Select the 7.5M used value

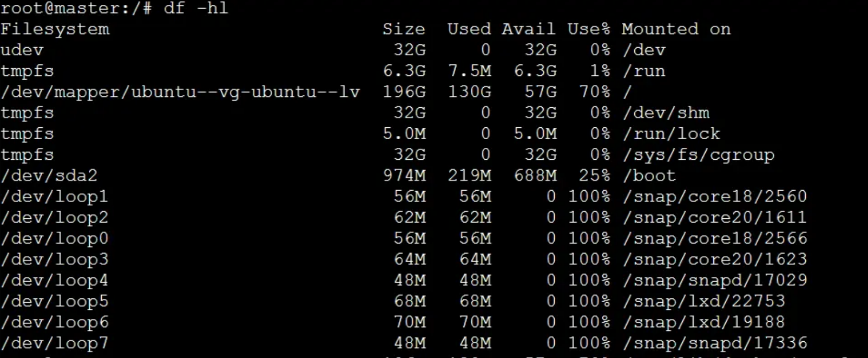click(470, 71)
